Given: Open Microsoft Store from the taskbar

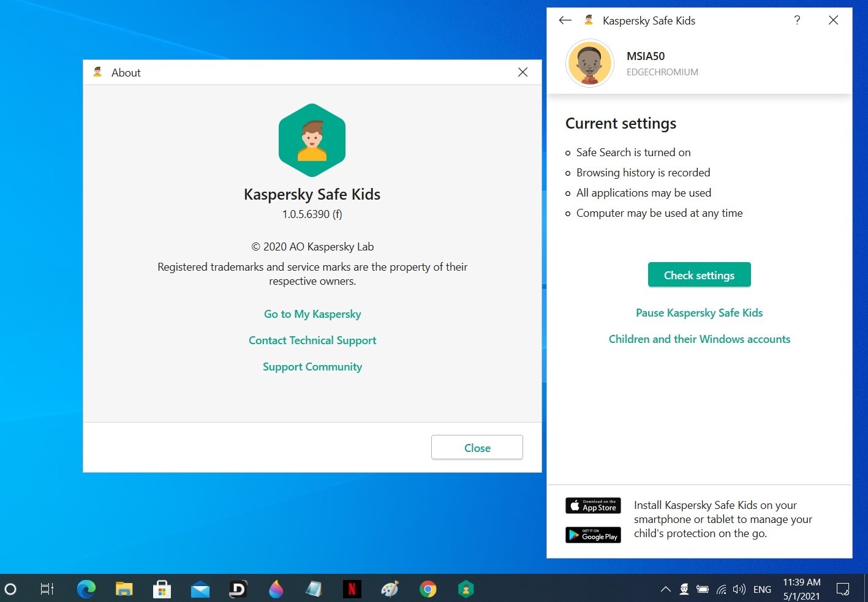Looking at the screenshot, I should (x=162, y=589).
